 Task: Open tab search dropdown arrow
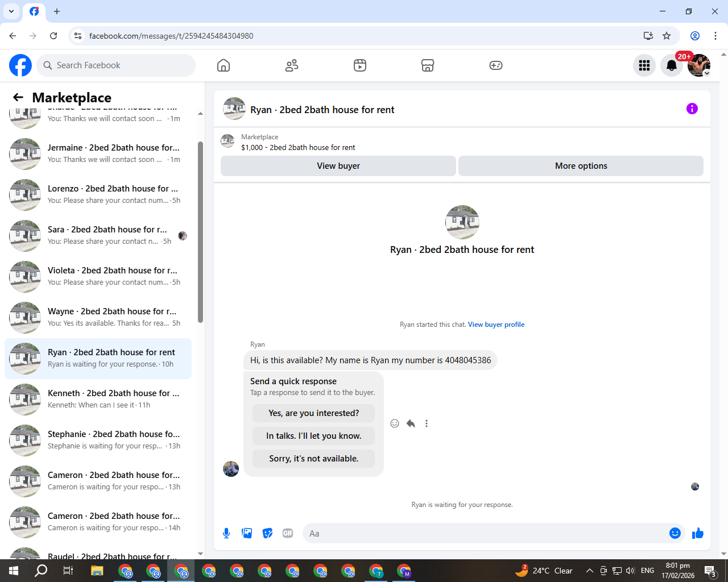pos(11,11)
